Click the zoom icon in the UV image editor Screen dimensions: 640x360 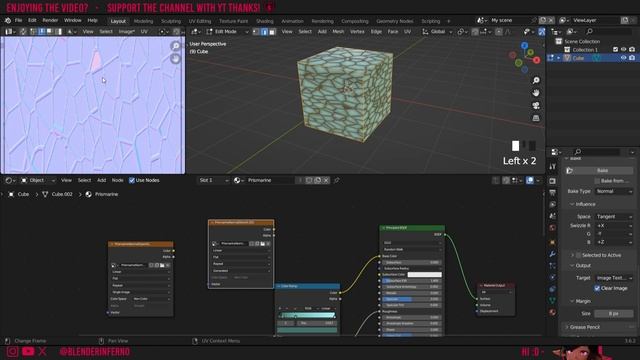pyautogui.click(x=176, y=46)
